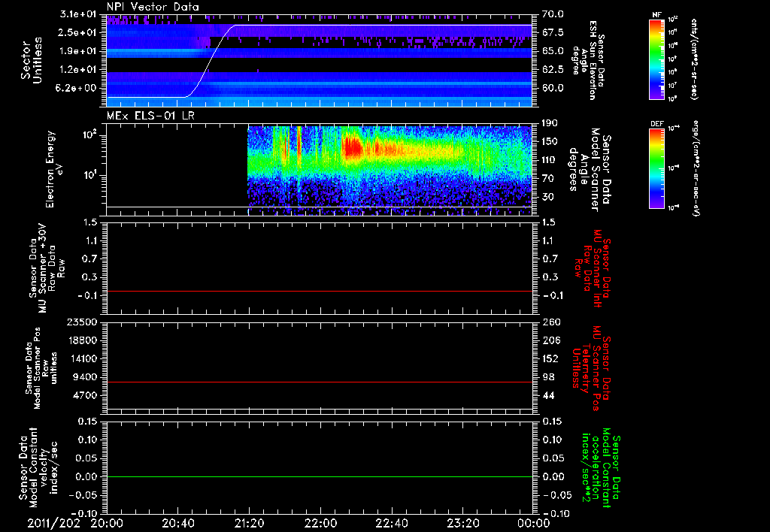The height and width of the screenshot is (532, 770).
Task: Click the 30 scanner angle tick label
Action: (x=547, y=197)
